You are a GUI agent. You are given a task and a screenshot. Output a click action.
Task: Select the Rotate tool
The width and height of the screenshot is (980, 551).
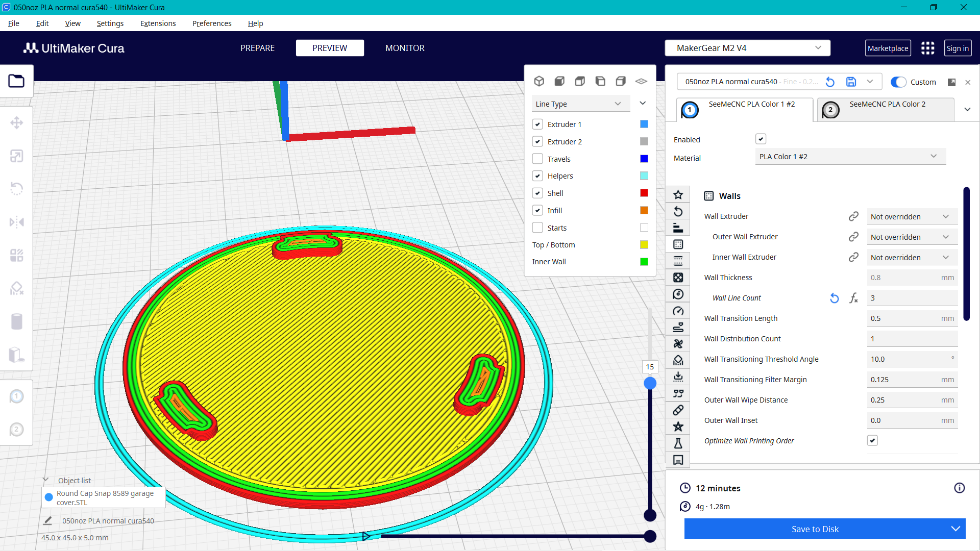click(x=17, y=188)
